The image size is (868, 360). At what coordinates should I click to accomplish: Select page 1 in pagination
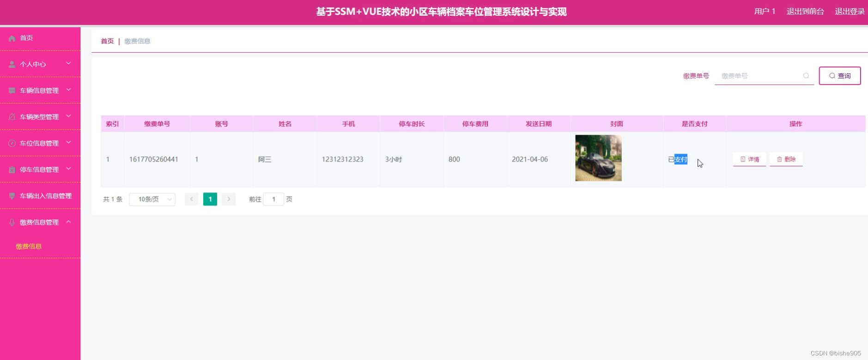point(210,199)
